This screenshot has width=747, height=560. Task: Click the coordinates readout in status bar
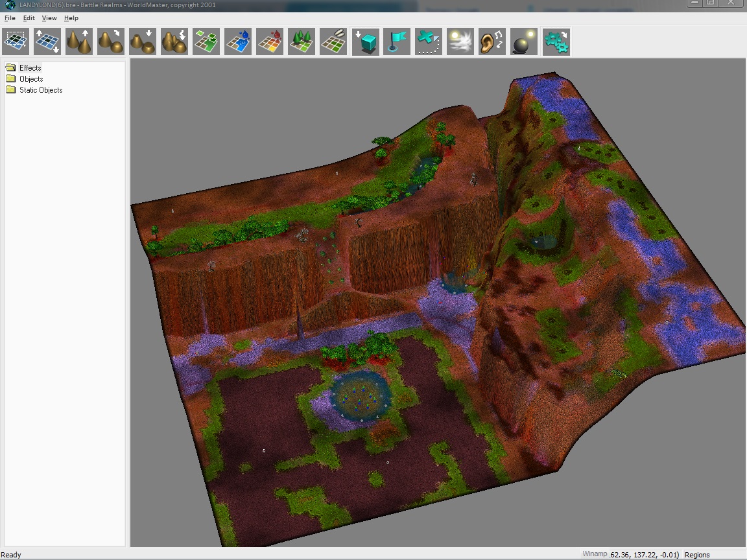644,555
